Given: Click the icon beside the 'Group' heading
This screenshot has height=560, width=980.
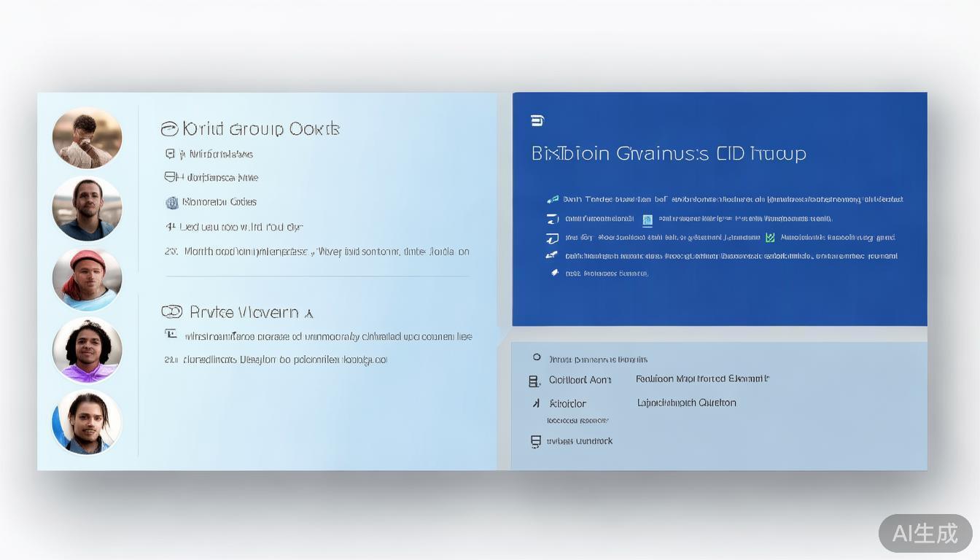Looking at the screenshot, I should 169,129.
